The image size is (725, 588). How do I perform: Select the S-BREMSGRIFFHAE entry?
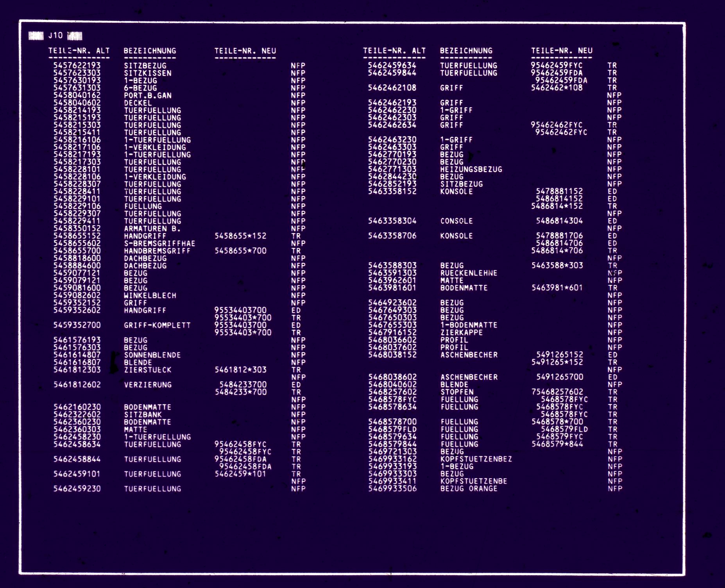click(159, 243)
